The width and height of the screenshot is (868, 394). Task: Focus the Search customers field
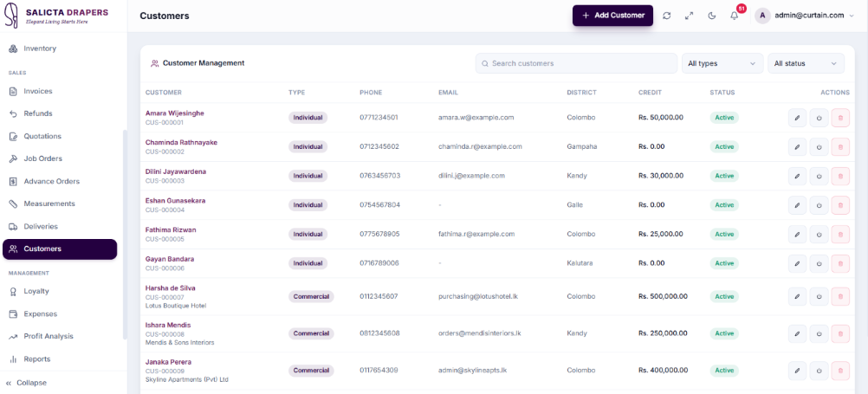576,63
